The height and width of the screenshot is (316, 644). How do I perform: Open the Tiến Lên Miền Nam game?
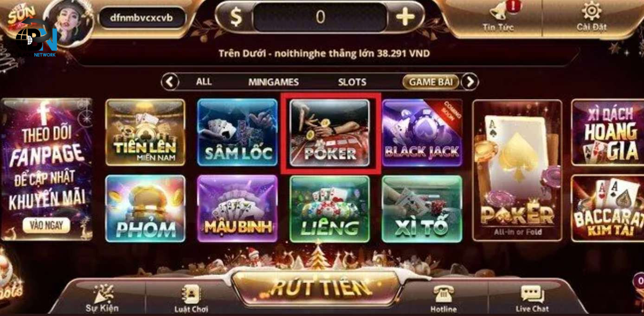tap(145, 132)
